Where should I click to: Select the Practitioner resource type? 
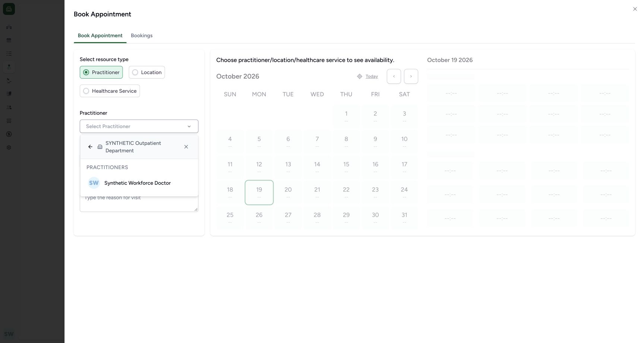pos(101,72)
